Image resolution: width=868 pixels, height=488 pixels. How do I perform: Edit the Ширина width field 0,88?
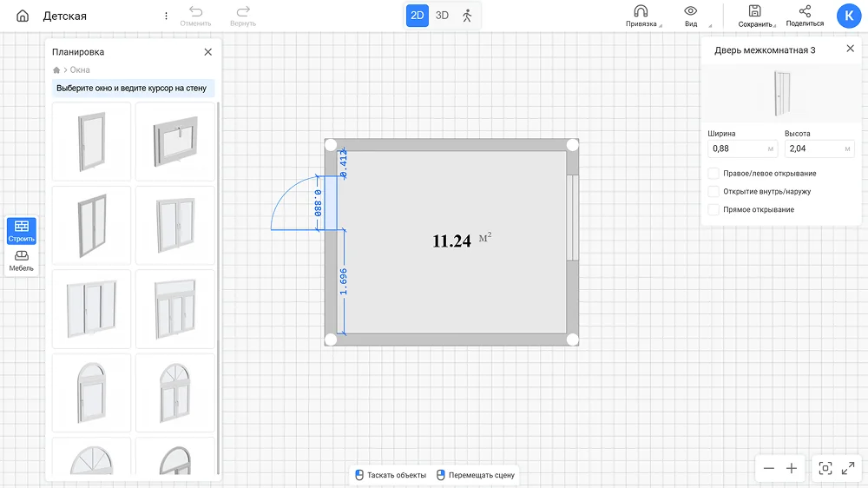pyautogui.click(x=742, y=148)
